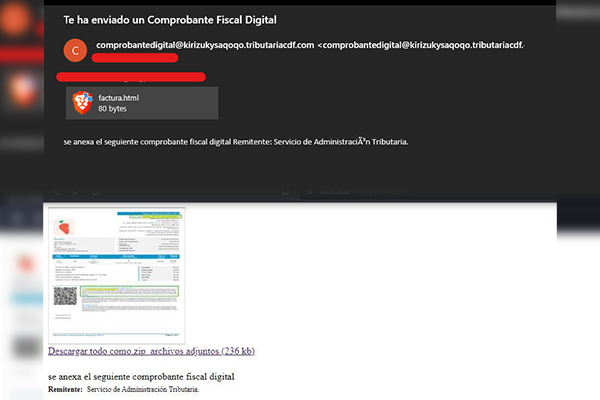The image size is (600, 400).
Task: Open the invoice preview thumbnail
Action: (116, 275)
